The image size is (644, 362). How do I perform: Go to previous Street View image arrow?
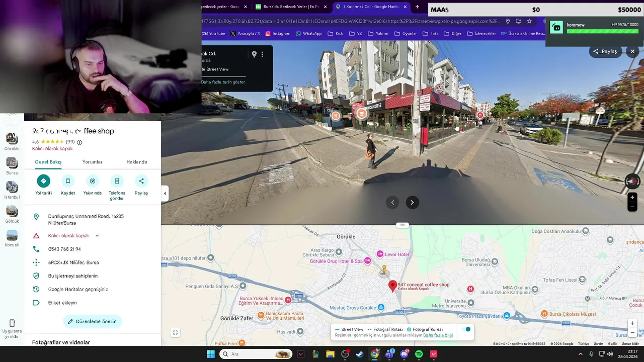coord(392,203)
